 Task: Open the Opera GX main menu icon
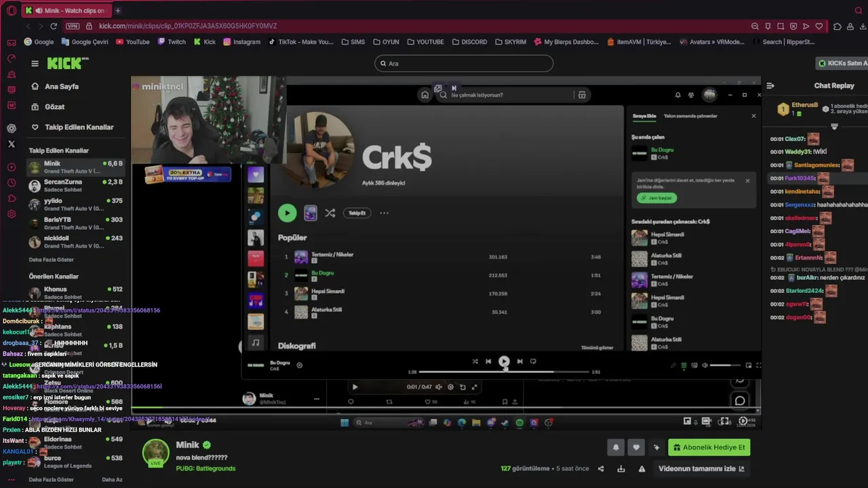12,10
